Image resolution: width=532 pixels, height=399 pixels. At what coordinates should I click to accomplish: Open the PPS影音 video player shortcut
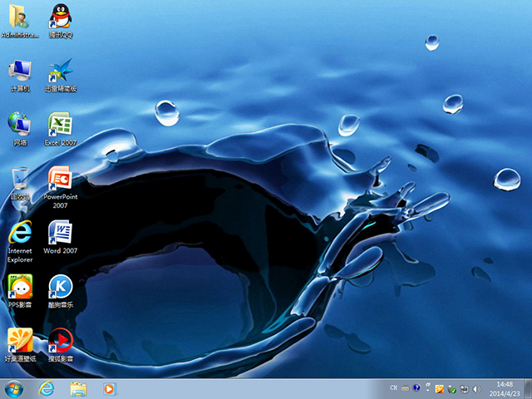click(20, 288)
